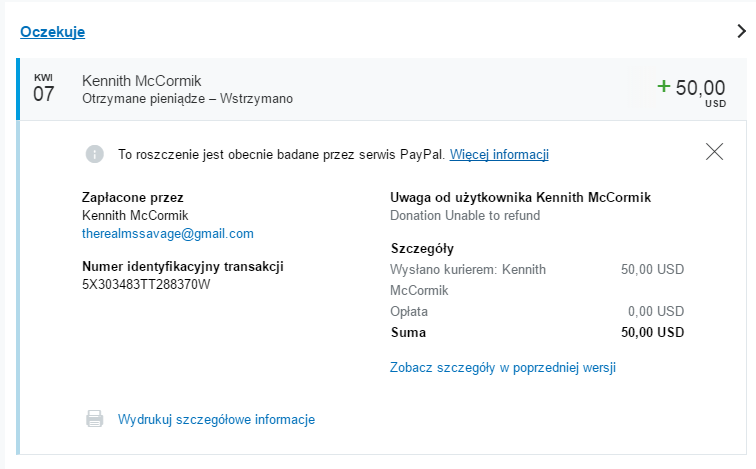Collapse the Kennith McCormik transaction header row

point(383,89)
